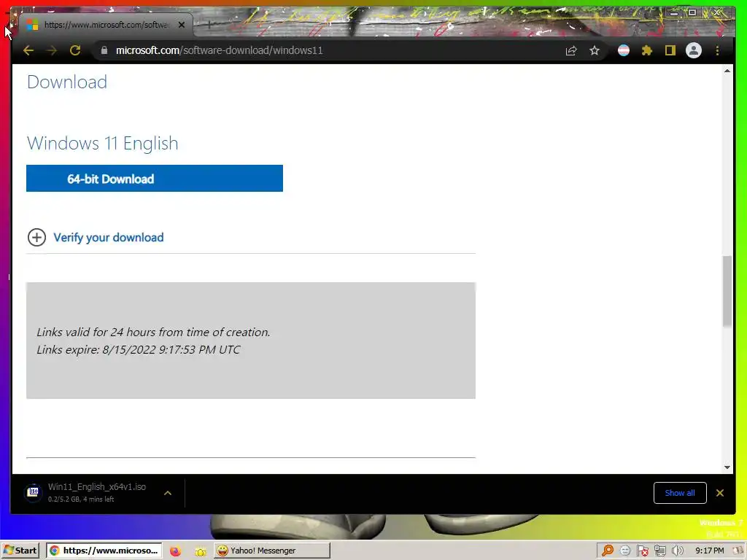747x560 pixels.
Task: Open the Windows Start button
Action: click(20, 551)
